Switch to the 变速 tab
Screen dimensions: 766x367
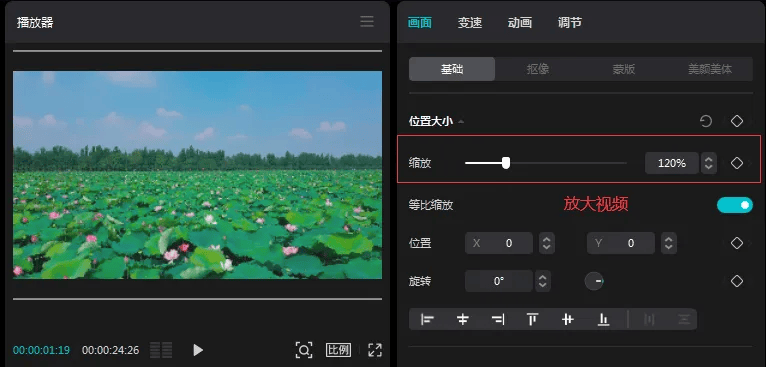tap(470, 22)
